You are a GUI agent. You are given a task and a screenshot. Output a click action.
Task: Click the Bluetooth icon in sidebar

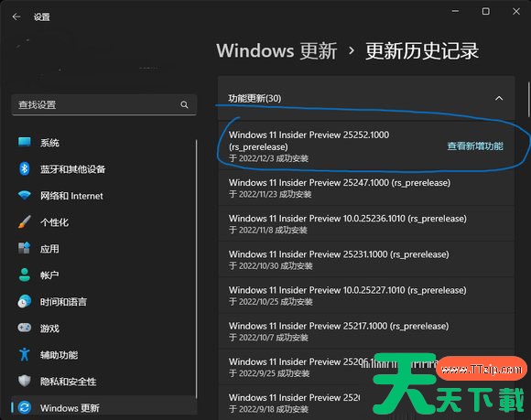click(x=25, y=168)
